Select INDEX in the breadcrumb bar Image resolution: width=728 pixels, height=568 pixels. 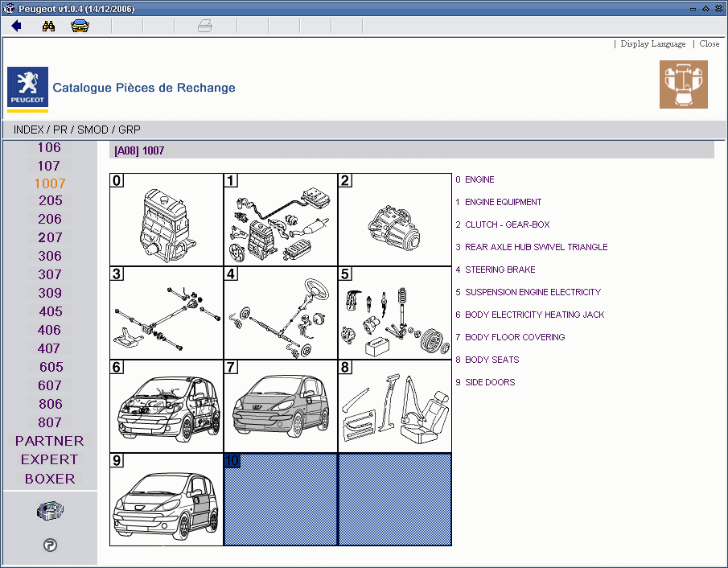point(27,129)
